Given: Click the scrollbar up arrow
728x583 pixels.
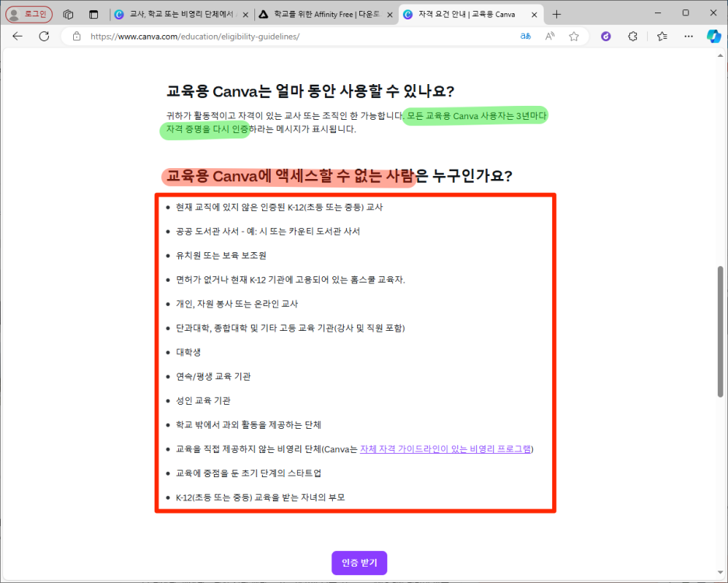Looking at the screenshot, I should point(720,55).
